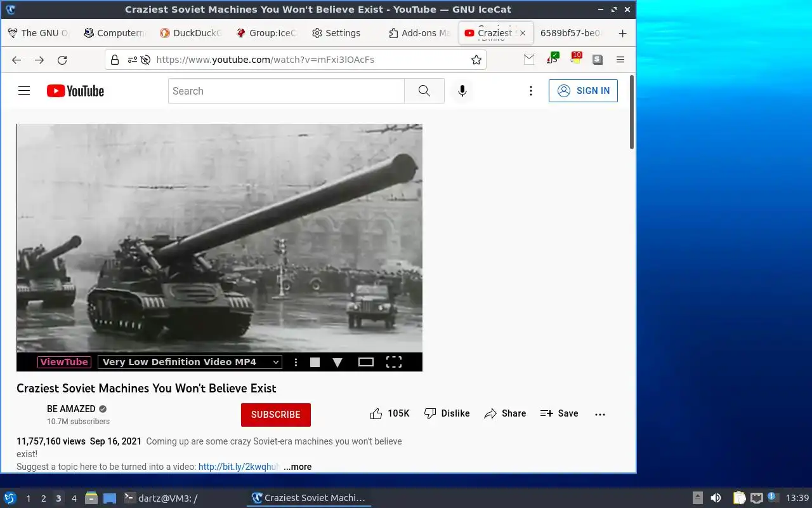Open the dartz@VM3 terminal taskbar item
Image resolution: width=812 pixels, height=508 pixels.
[x=160, y=498]
